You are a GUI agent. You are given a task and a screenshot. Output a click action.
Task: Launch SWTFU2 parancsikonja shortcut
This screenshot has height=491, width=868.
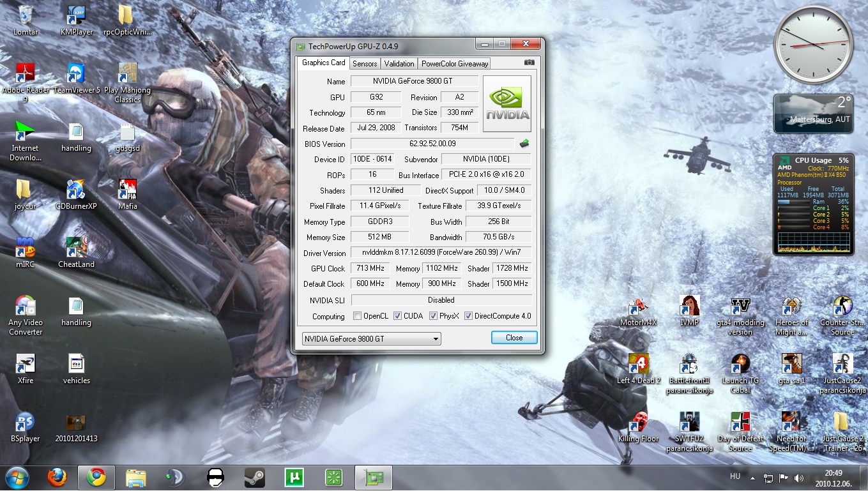pos(690,432)
